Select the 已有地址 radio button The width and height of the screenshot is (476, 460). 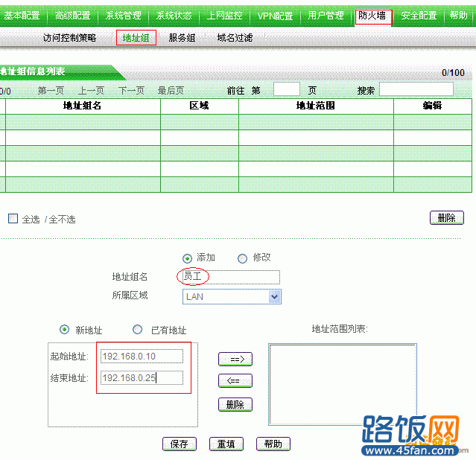[138, 329]
